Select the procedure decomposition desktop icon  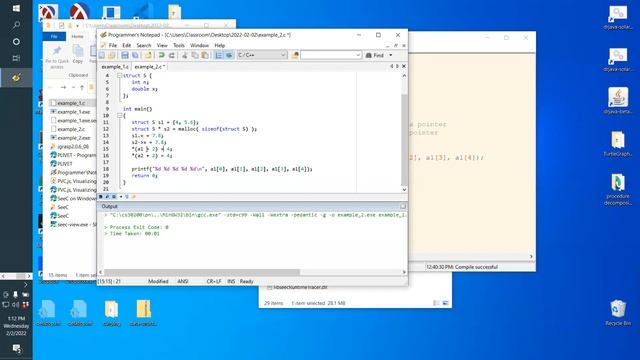click(618, 189)
